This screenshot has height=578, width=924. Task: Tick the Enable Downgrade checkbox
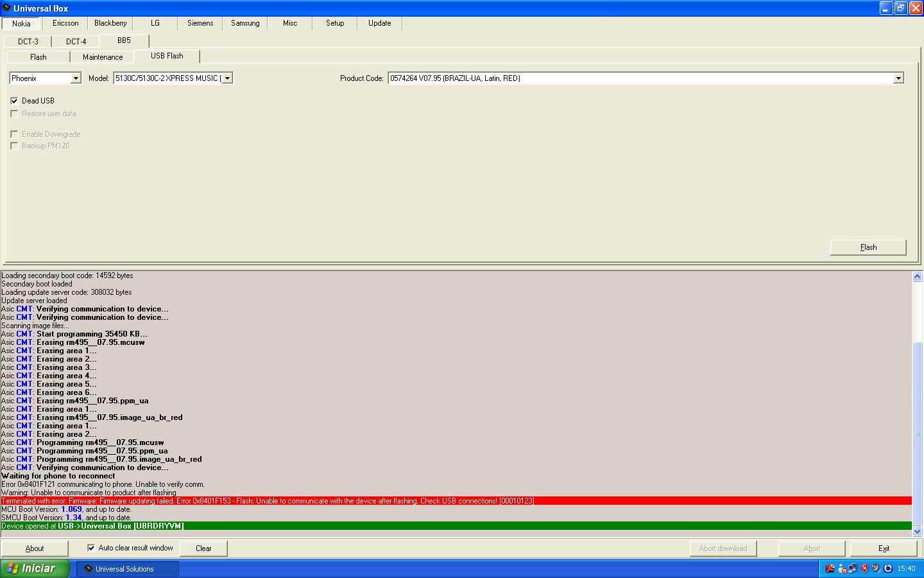(14, 134)
